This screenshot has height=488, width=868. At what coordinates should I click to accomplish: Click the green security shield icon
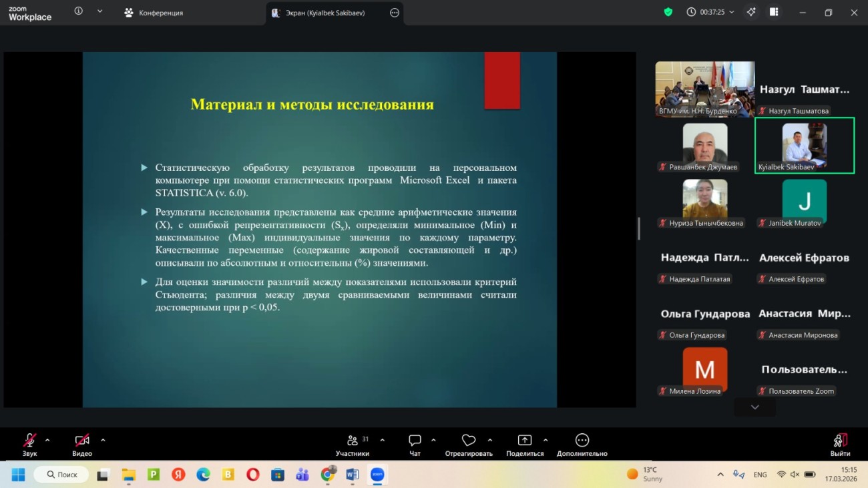668,11
